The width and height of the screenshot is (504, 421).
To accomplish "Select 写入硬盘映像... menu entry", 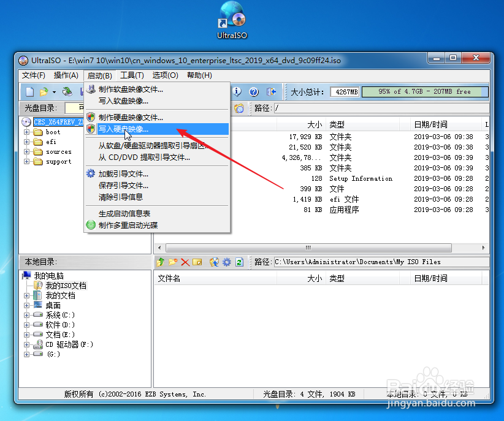I will pos(158,129).
